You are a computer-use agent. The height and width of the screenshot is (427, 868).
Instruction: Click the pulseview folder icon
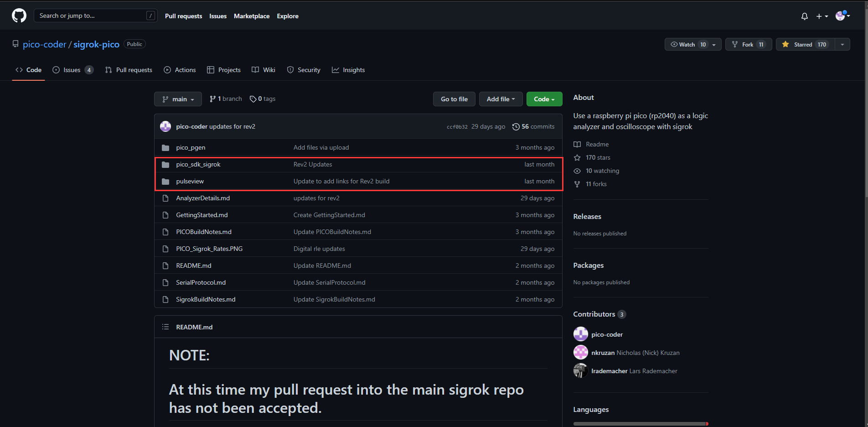(x=165, y=182)
